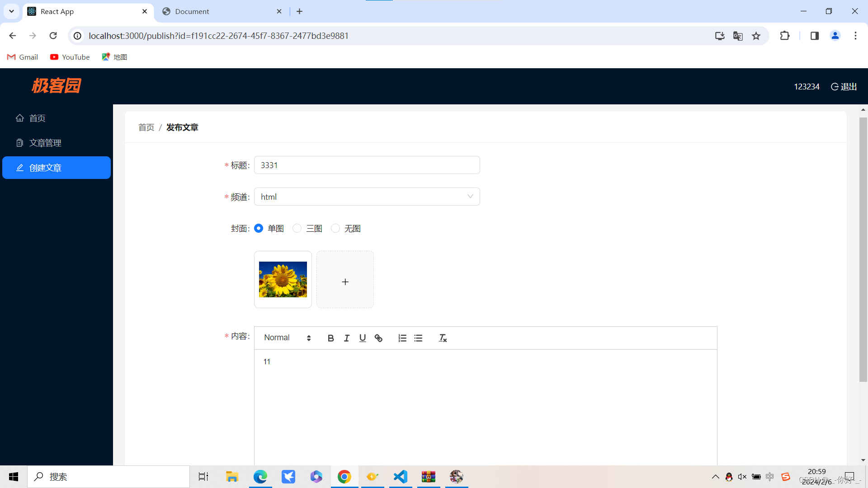Apply underline formatting in the editor
Image resolution: width=868 pixels, height=488 pixels.
click(x=362, y=338)
